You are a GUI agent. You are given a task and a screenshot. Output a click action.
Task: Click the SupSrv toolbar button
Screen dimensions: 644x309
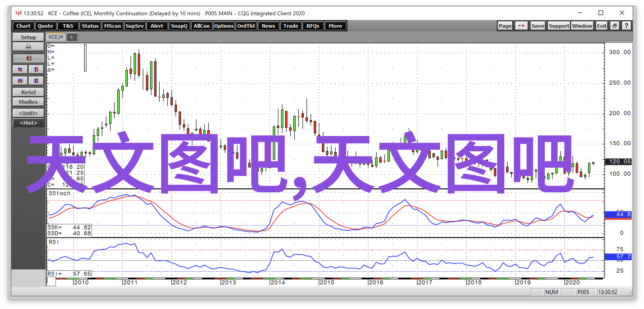[x=134, y=26]
